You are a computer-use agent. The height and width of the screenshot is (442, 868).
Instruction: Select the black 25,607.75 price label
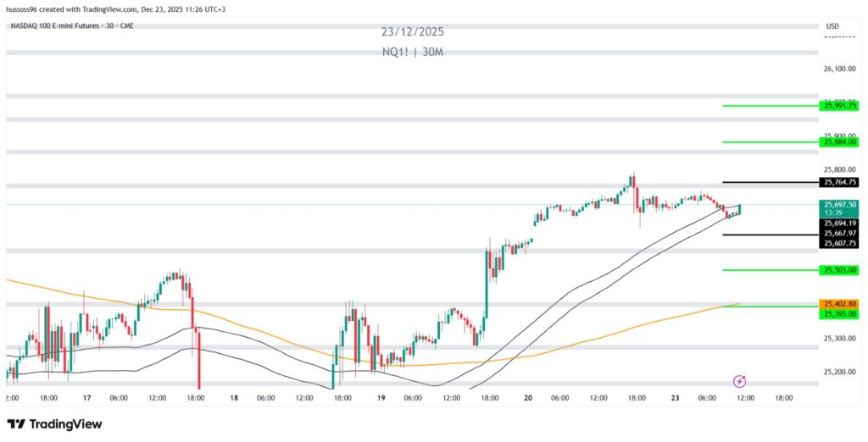click(x=839, y=243)
